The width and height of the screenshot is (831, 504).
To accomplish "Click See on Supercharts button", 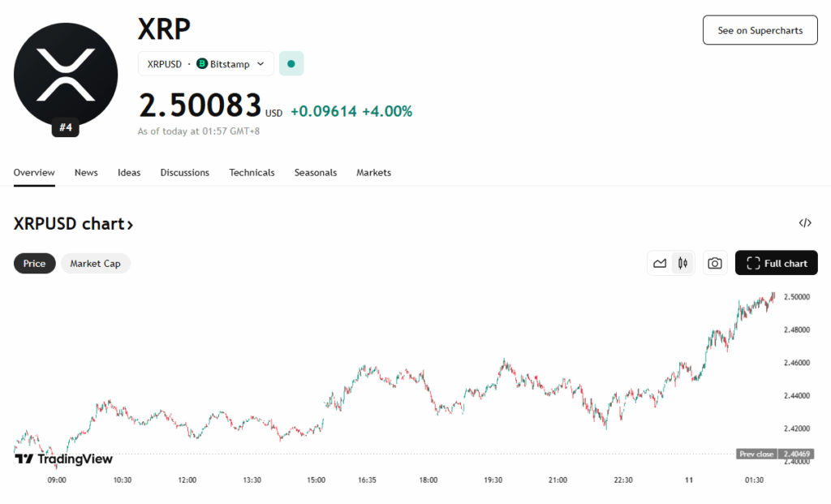I will click(760, 30).
